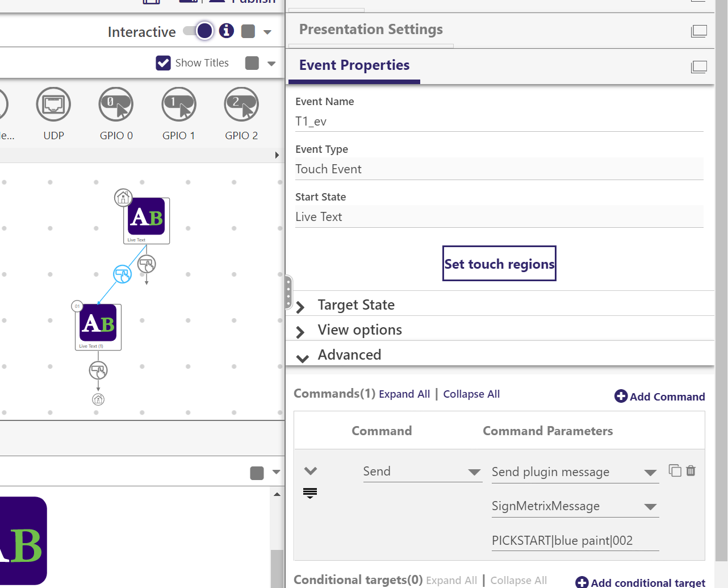Select the UDP event icon

(x=53, y=105)
